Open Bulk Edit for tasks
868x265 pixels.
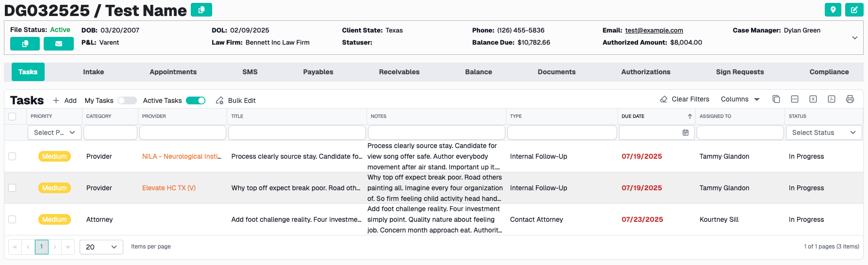(236, 100)
